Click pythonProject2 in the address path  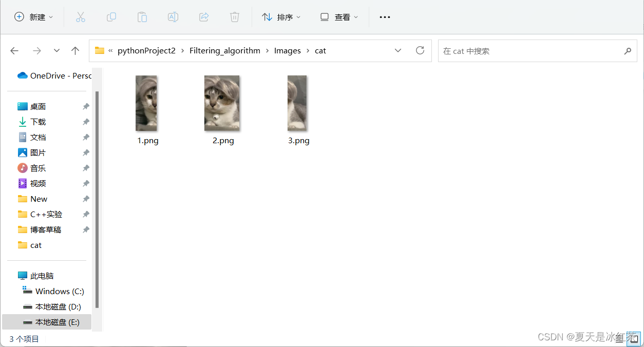(x=147, y=51)
